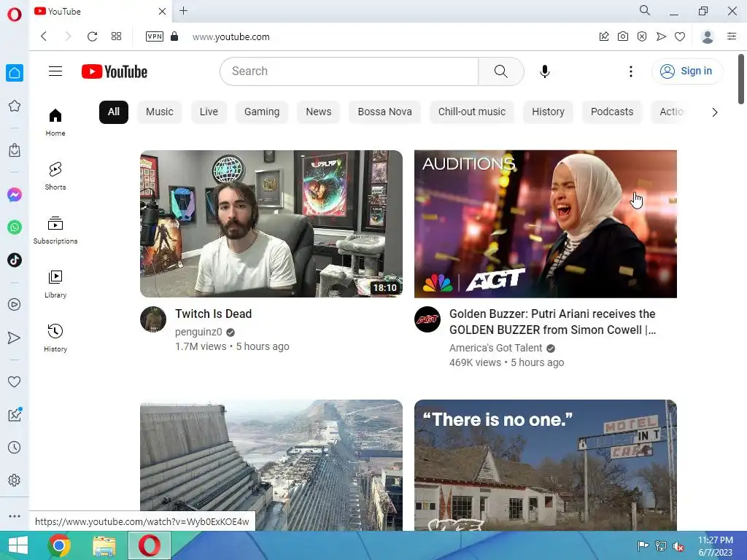Search by voice with microphone icon

pyautogui.click(x=545, y=71)
